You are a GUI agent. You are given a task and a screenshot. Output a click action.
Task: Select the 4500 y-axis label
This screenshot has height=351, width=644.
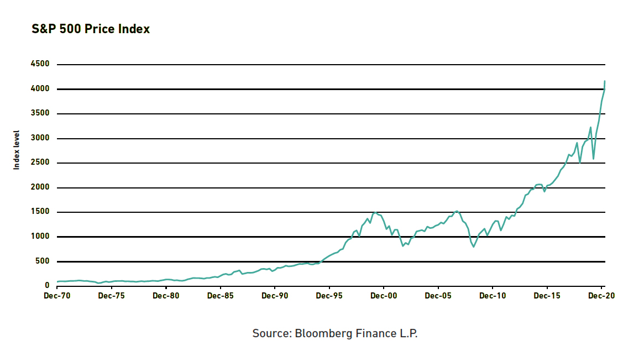40,64
